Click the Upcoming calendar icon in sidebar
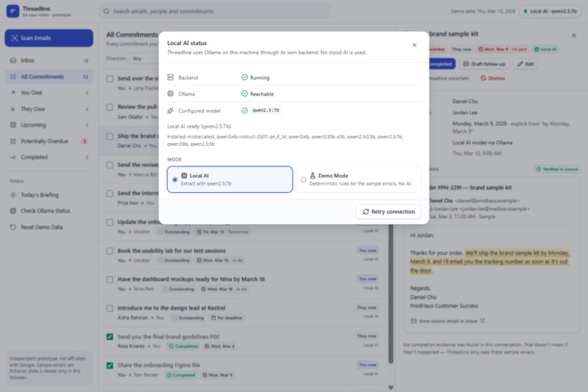Screen dimensions: 588x392 tap(13, 125)
